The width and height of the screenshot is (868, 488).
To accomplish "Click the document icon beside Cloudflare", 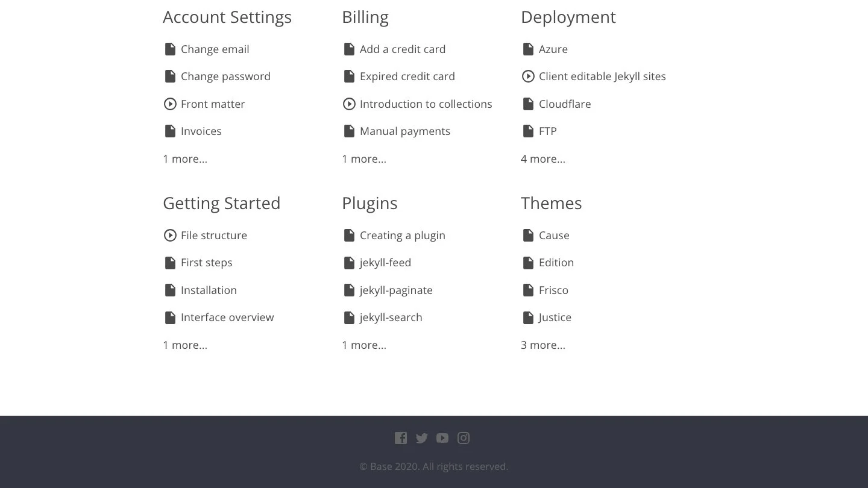I will pos(528,104).
